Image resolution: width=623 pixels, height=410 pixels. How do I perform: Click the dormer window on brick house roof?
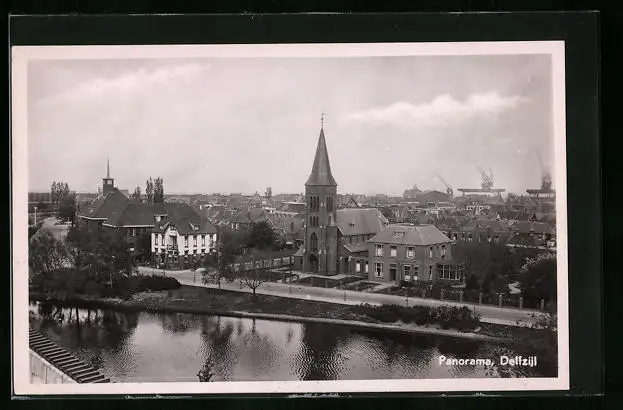398,235
